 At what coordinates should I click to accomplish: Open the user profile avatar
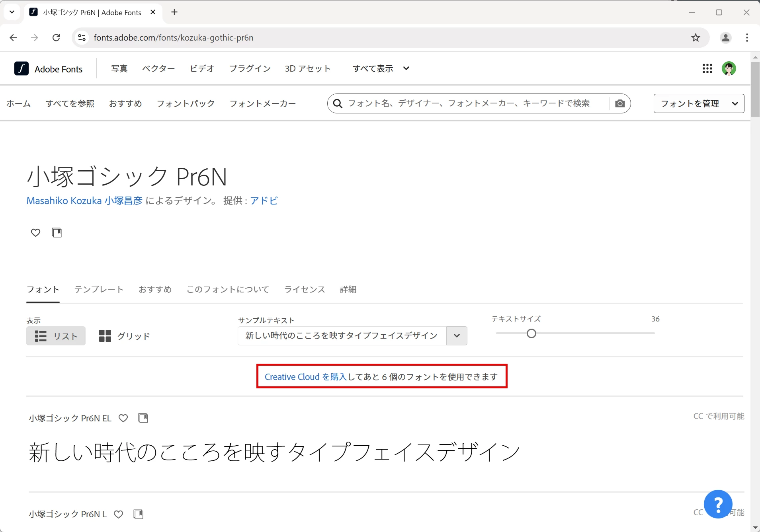pos(729,68)
